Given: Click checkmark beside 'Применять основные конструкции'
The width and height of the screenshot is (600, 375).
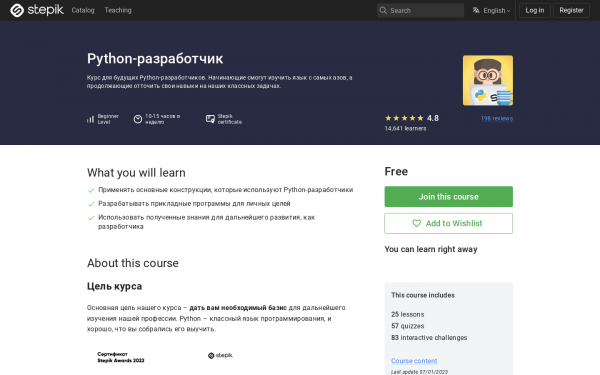Looking at the screenshot, I should pos(91,190).
